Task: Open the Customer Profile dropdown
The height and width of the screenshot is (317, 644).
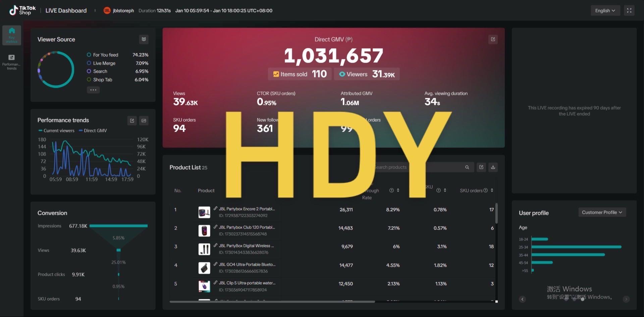Action: point(602,212)
